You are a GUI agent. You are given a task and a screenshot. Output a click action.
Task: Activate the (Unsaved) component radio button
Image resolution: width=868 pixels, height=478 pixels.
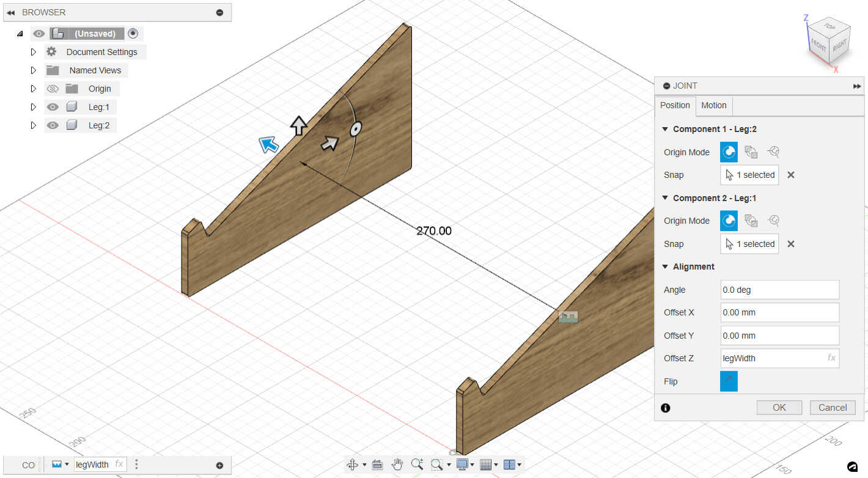[x=133, y=34]
